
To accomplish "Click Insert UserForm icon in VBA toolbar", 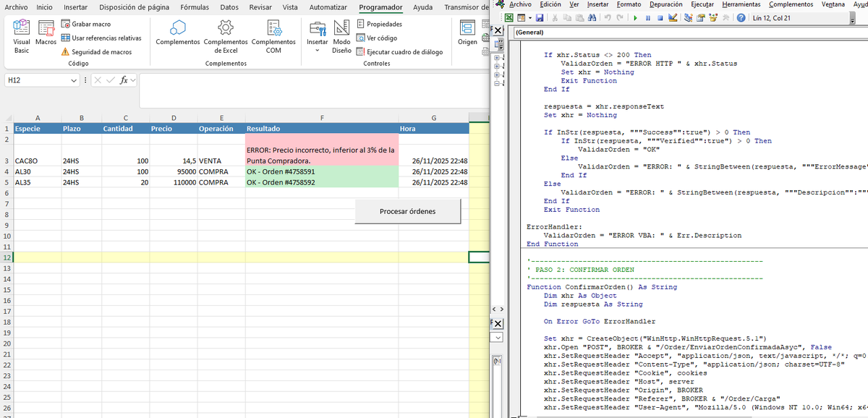I will tap(521, 17).
